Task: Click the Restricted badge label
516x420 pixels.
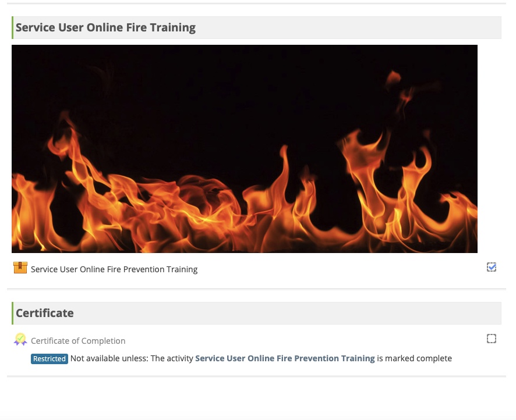Action: (50, 358)
